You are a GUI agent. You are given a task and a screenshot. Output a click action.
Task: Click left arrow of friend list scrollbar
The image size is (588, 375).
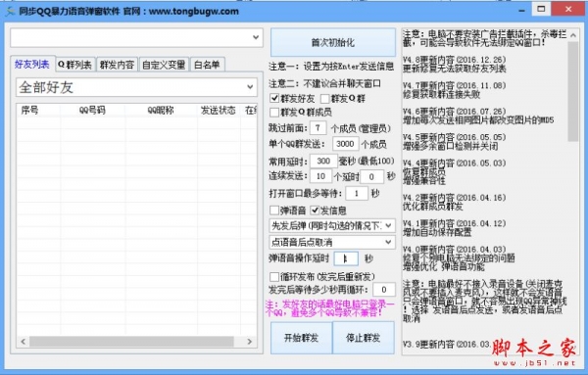24,342
